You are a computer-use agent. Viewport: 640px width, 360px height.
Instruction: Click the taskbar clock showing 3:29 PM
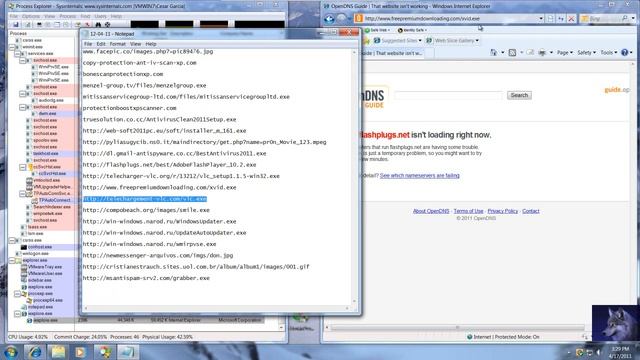pyautogui.click(x=620, y=352)
